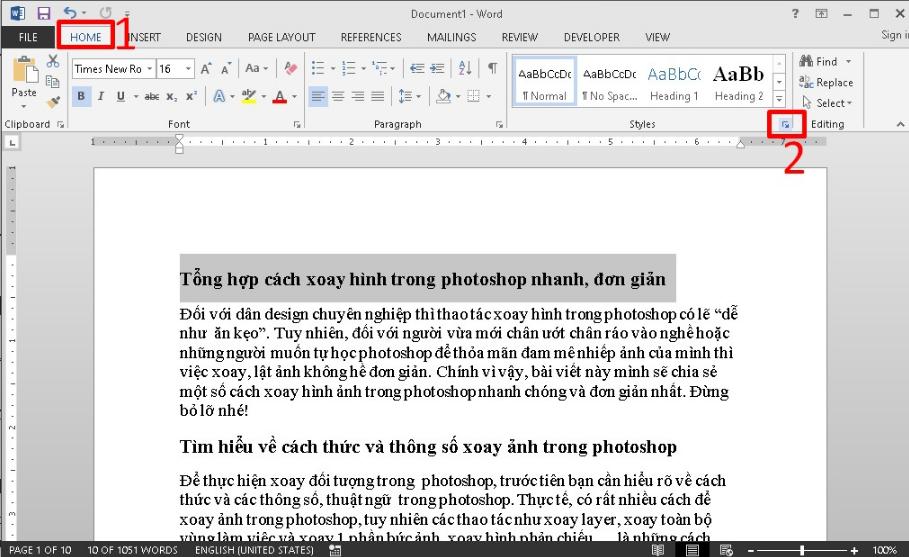Screen dimensions: 909x557
Task: Click the word count in status bar
Action: tap(133, 550)
